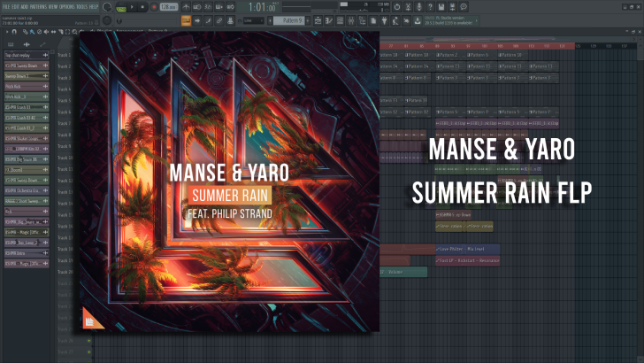
Task: Click the tempo tapper icon
Action: click(x=395, y=20)
